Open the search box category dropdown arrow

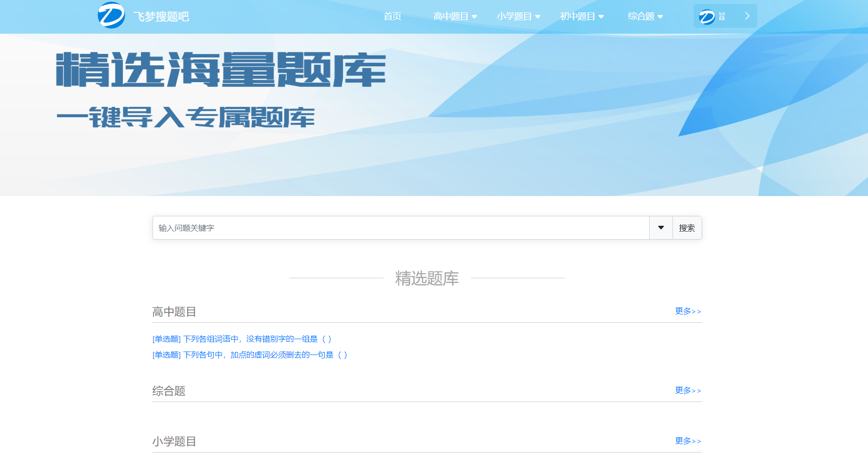click(661, 228)
